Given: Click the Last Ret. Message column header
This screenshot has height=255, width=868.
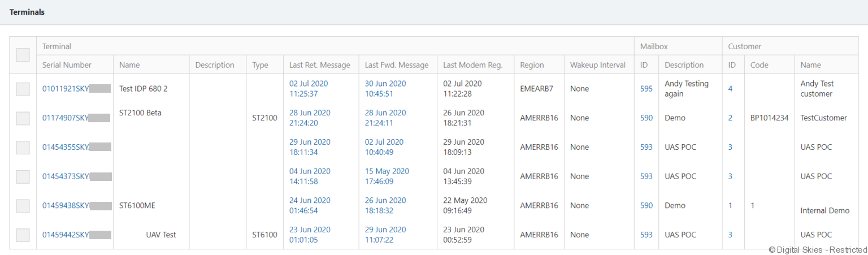Looking at the screenshot, I should [319, 65].
